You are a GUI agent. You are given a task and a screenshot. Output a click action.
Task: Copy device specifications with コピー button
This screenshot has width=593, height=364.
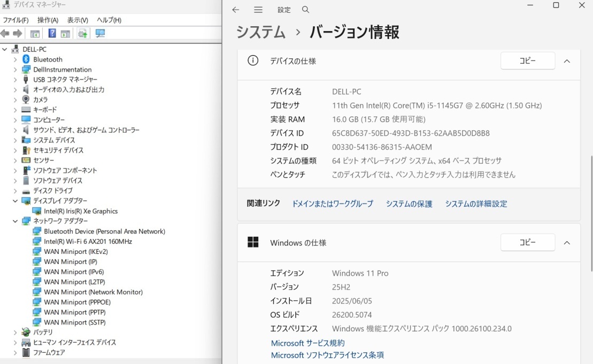coord(527,61)
